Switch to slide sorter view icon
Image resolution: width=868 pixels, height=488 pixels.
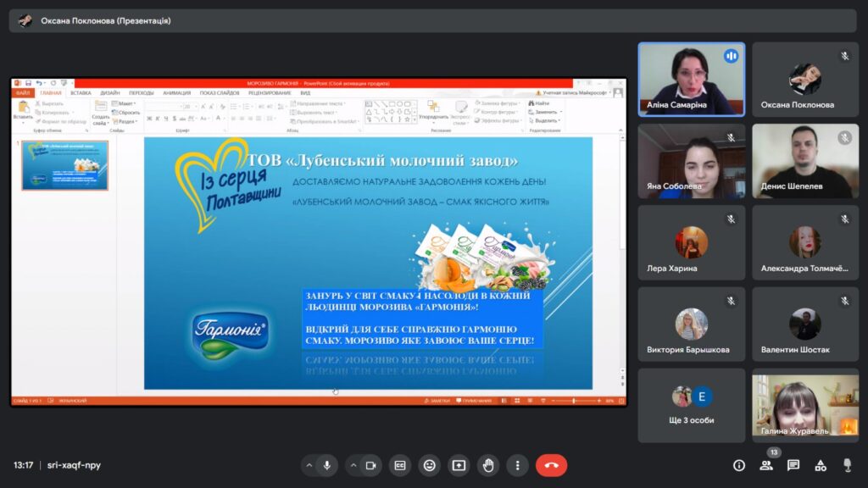517,401
